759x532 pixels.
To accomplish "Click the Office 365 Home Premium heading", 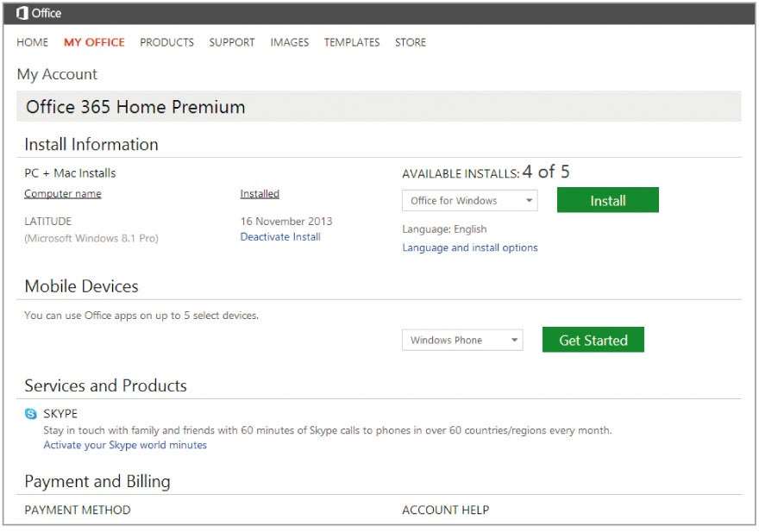I will click(x=135, y=107).
